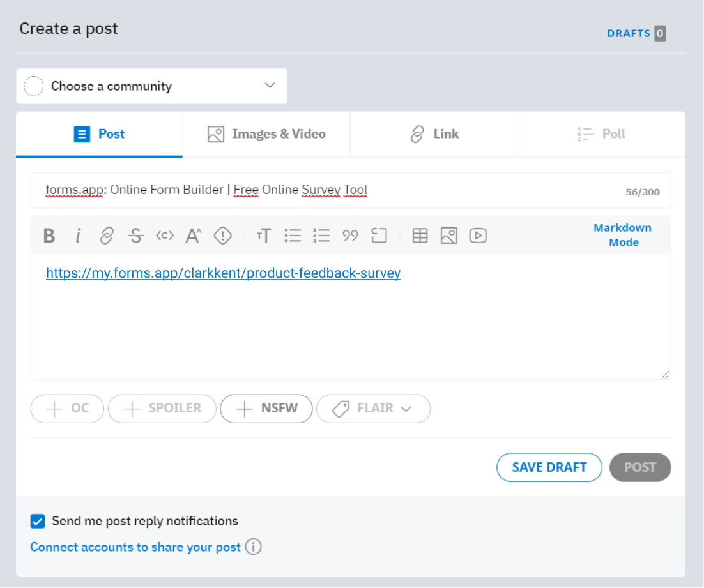Toggle superscript formatting
Screen dimensions: 704x588
tap(193, 236)
